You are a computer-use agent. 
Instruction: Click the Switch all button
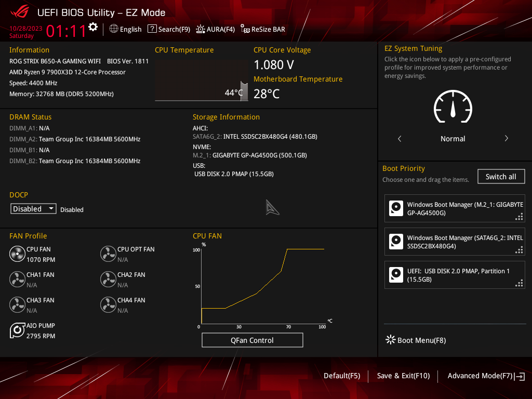pyautogui.click(x=501, y=177)
